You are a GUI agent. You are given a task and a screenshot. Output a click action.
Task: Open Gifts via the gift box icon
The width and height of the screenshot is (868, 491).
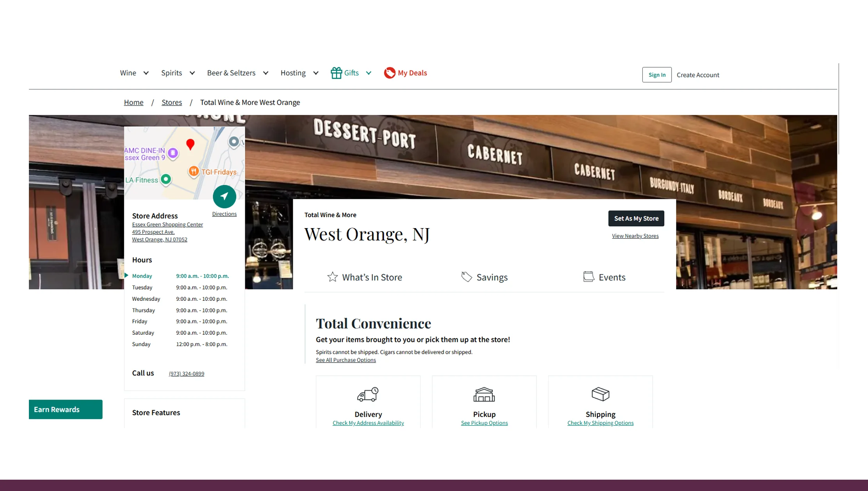(x=336, y=73)
